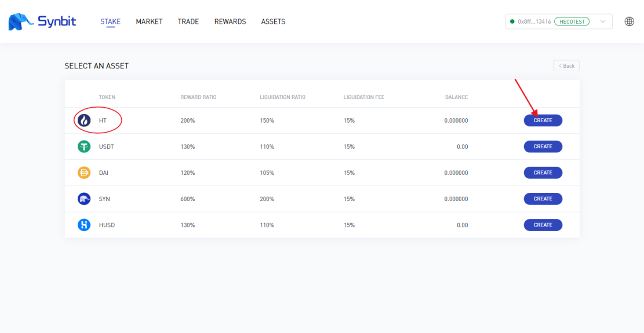Click the LIQUIDATION FEE column header
This screenshot has height=333, width=644.
click(x=364, y=97)
